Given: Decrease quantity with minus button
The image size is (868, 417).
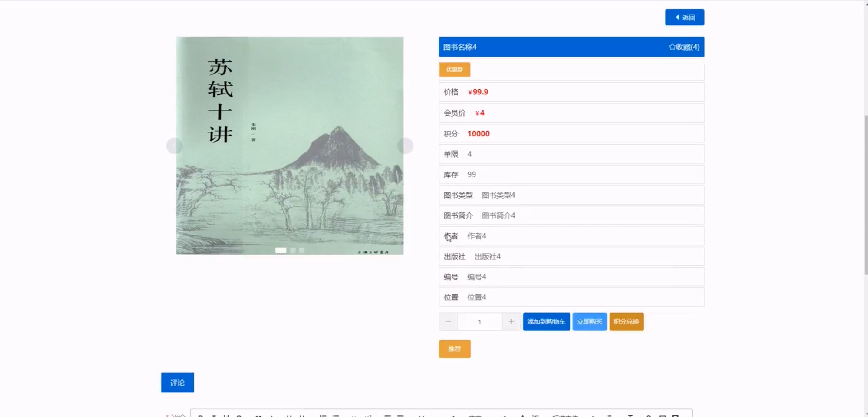Looking at the screenshot, I should click(448, 322).
